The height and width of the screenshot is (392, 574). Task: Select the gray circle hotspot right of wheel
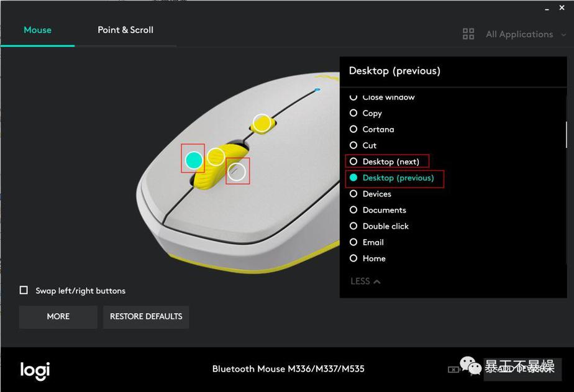point(237,172)
